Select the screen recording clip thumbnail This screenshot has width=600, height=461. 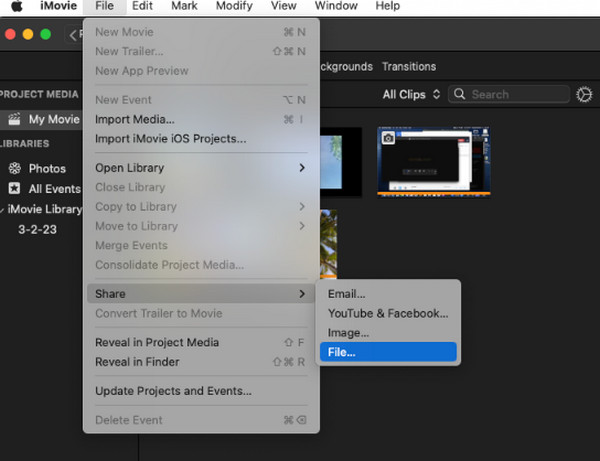tap(434, 162)
